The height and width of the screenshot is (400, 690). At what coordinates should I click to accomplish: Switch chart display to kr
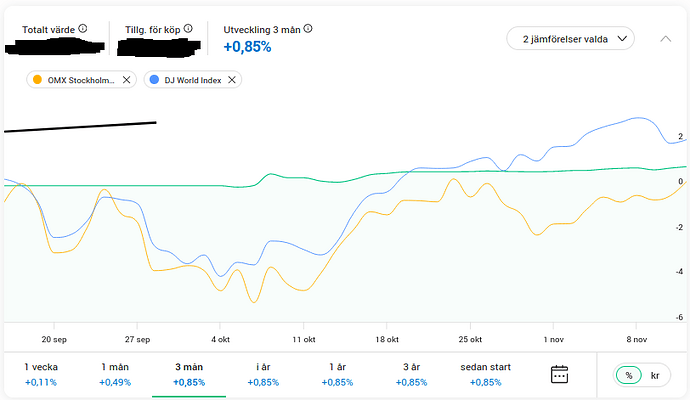(655, 374)
